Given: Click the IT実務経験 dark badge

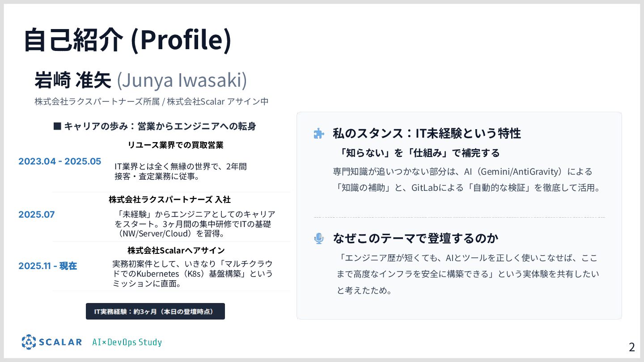Looking at the screenshot, I should (155, 311).
